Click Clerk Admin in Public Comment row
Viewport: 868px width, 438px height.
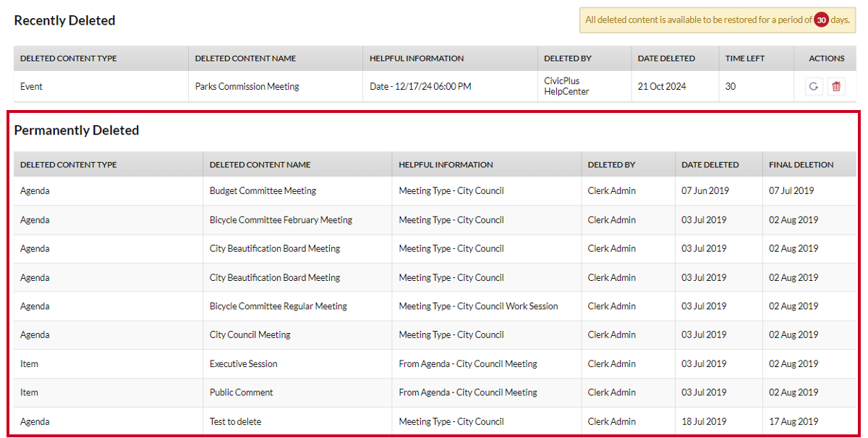(612, 392)
